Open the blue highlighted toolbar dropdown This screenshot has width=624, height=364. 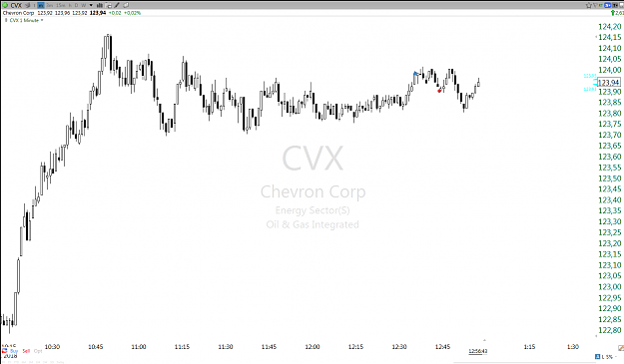tap(608, 5)
